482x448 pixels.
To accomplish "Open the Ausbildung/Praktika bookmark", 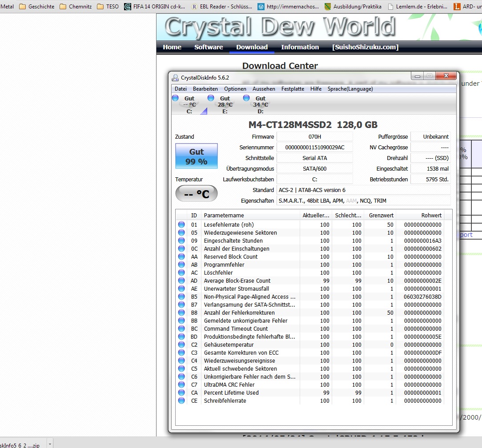I will (x=353, y=7).
